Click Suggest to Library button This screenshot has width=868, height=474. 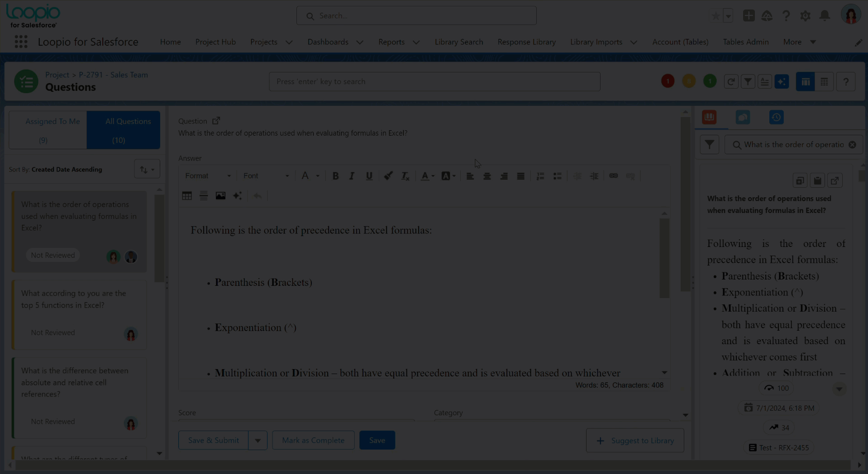tap(635, 441)
